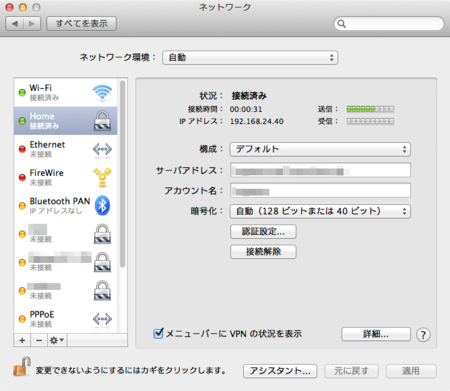Viewport: 450px width, 391px height.
Task: Click the 送信 activity meter
Action: 370,109
